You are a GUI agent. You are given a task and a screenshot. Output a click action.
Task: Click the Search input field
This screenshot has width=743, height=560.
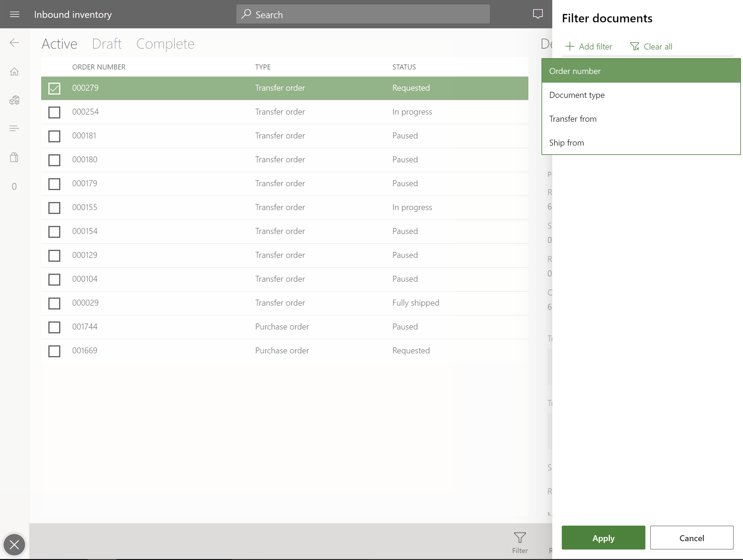[363, 14]
